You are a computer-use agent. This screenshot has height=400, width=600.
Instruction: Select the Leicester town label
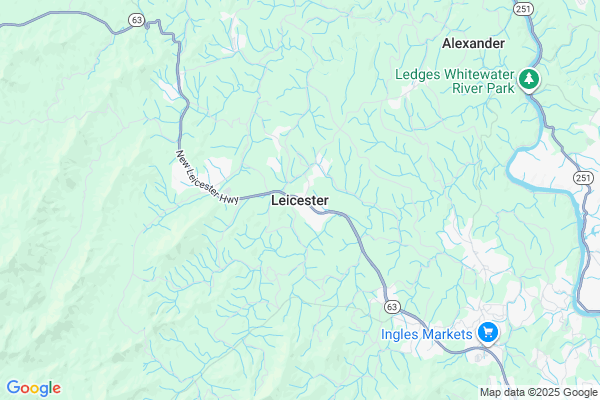point(300,200)
